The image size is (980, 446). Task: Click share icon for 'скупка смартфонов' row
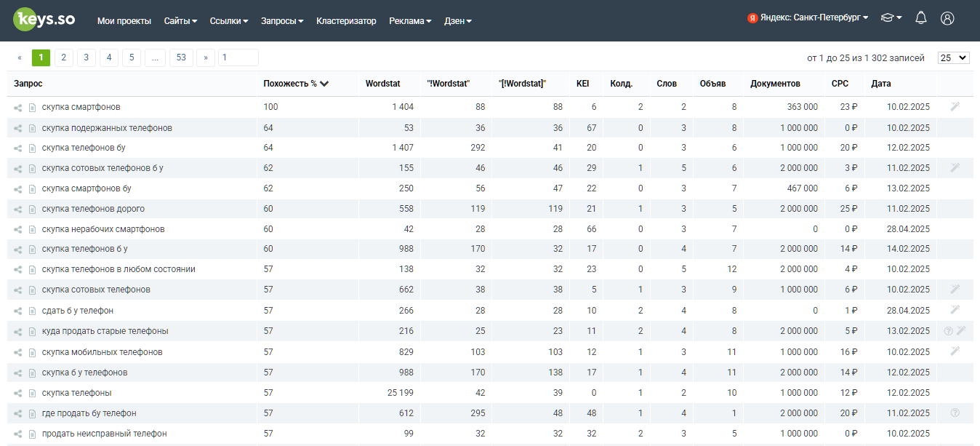click(x=18, y=108)
